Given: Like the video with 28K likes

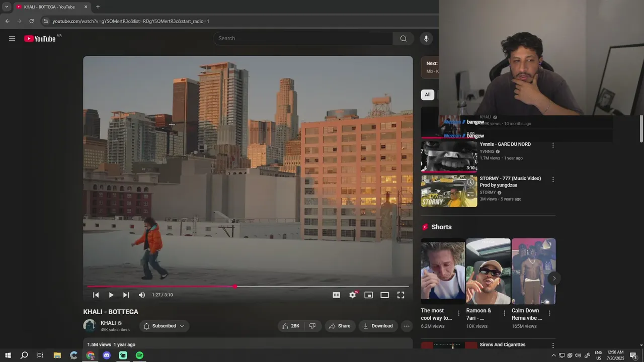Looking at the screenshot, I should 291,326.
